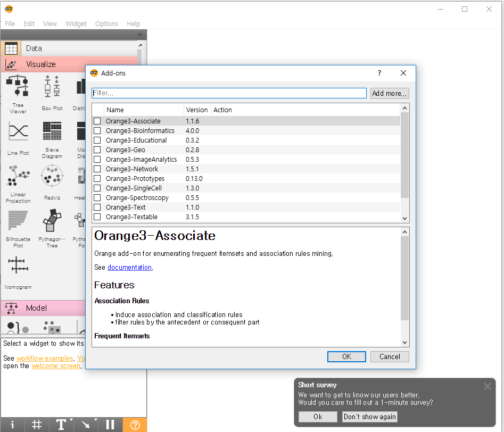
Task: Select the arrow annotation tool
Action: 86,425
